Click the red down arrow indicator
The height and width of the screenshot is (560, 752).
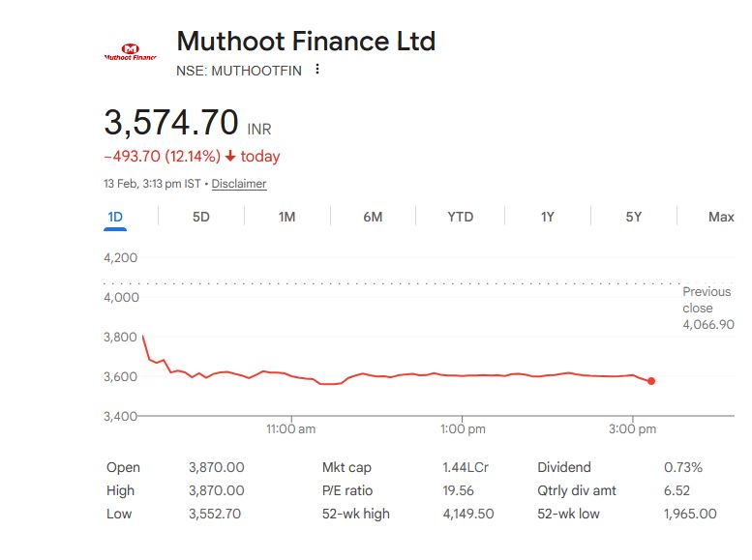pos(230,157)
